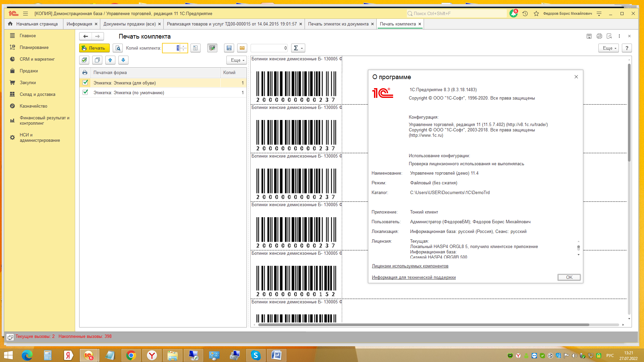Switch to the Информация tab

[x=79, y=24]
